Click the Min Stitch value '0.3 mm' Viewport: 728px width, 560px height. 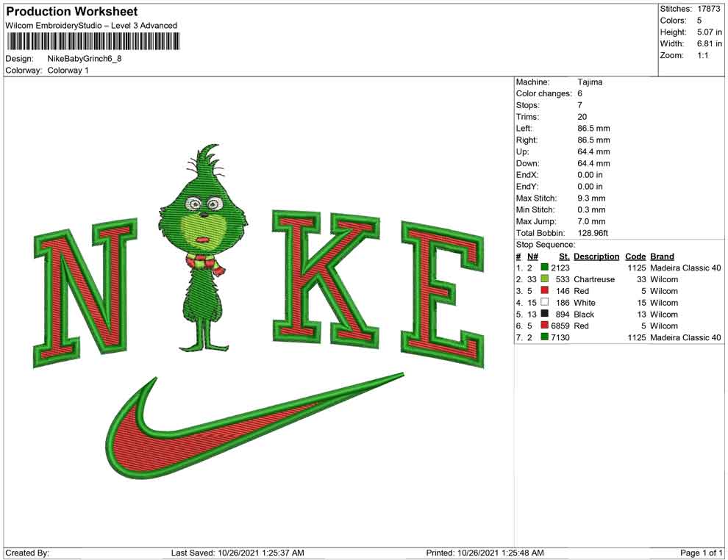[x=591, y=209]
